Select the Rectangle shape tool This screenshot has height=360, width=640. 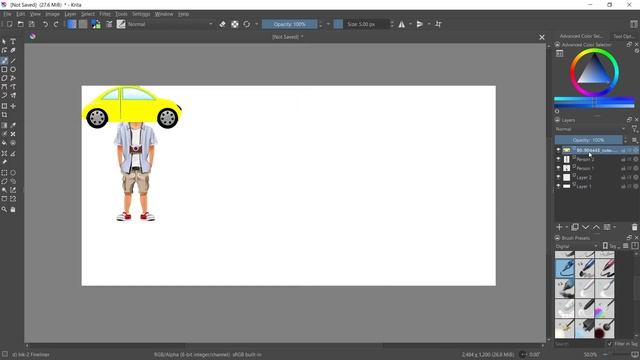(4, 69)
